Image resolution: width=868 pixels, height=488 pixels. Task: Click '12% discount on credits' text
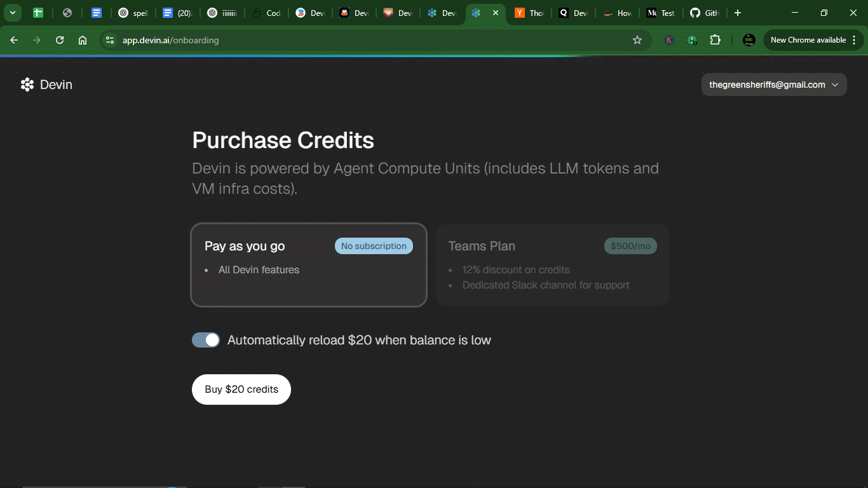[x=516, y=270]
